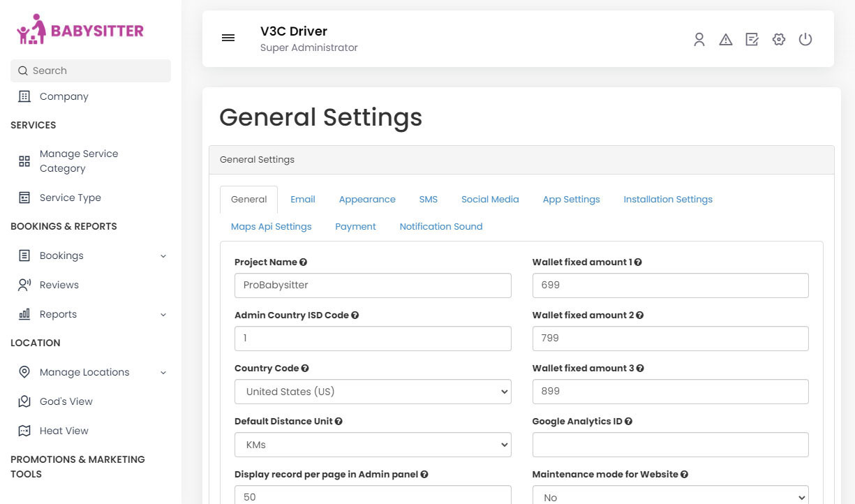Click the alert warning icon in header
This screenshot has width=855, height=504.
point(725,39)
